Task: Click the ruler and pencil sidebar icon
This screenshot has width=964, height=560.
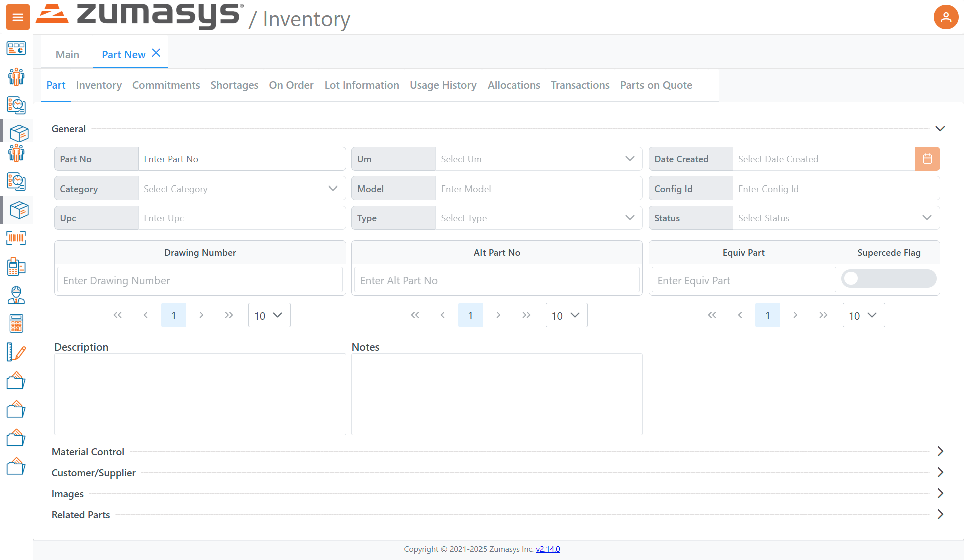Action: 16,352
